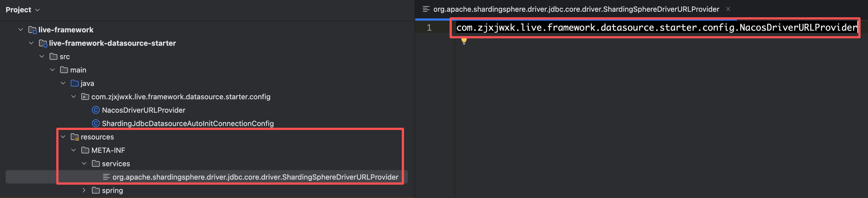Collapse the services folder chevron

coord(84,164)
